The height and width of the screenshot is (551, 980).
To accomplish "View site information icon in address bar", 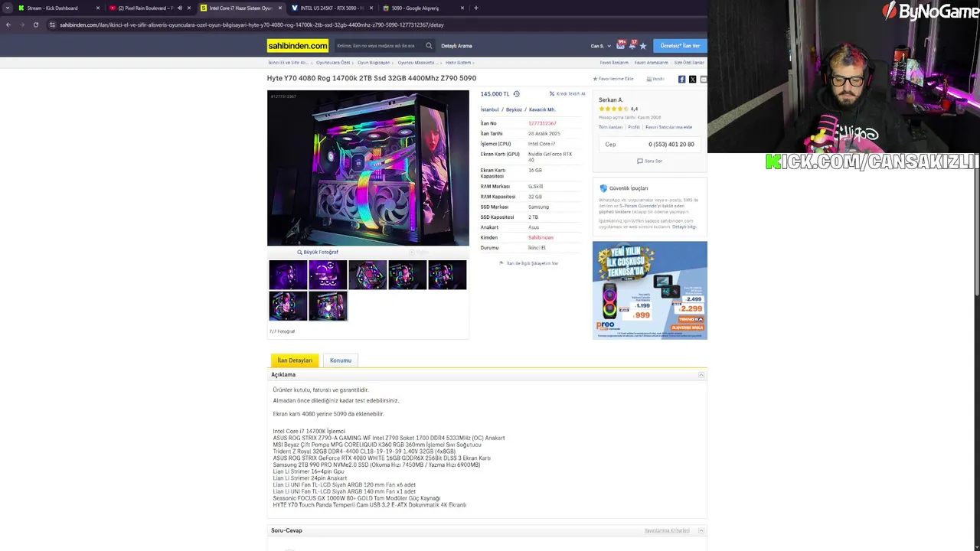I will 52,25.
